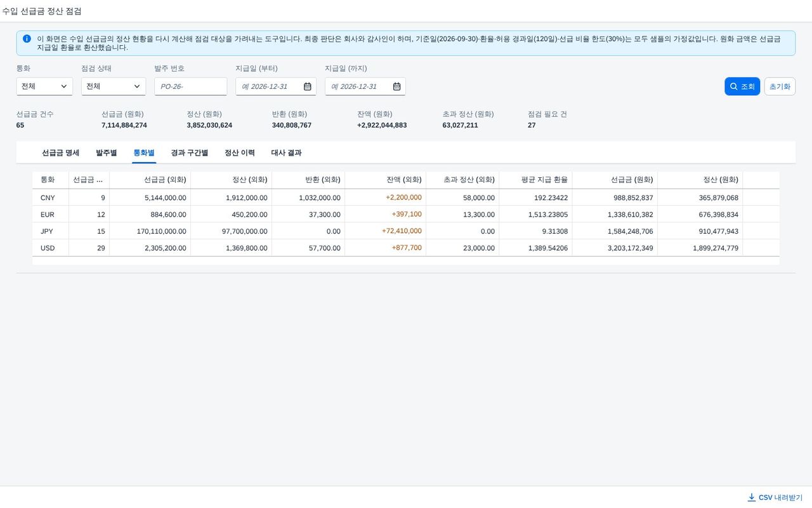812x508 pixels.
Task: Sort by the 통화 column header
Action: click(51, 180)
